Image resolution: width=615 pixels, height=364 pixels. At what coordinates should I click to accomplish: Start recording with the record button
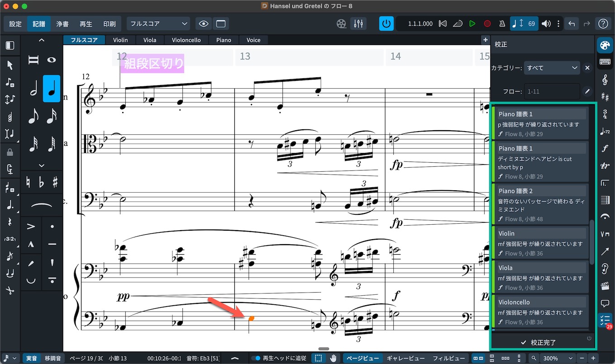coord(487,24)
